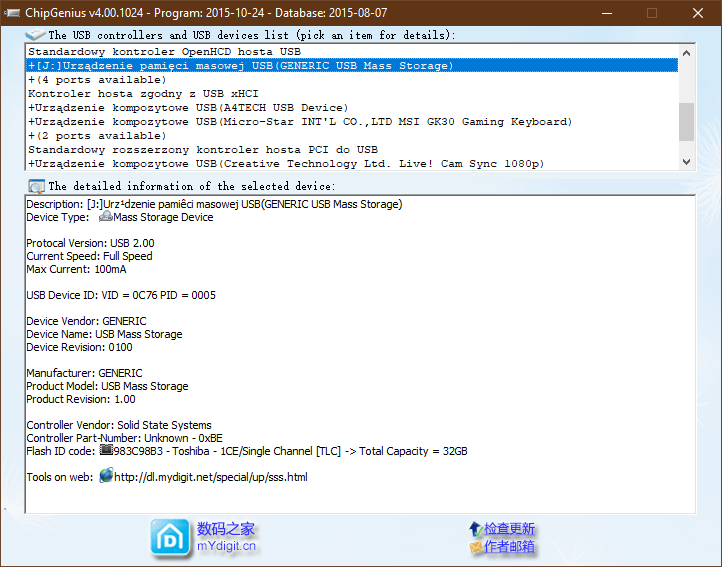Select the MSI GK30 Gaming Keyboard row
722x567 pixels.
pos(352,122)
